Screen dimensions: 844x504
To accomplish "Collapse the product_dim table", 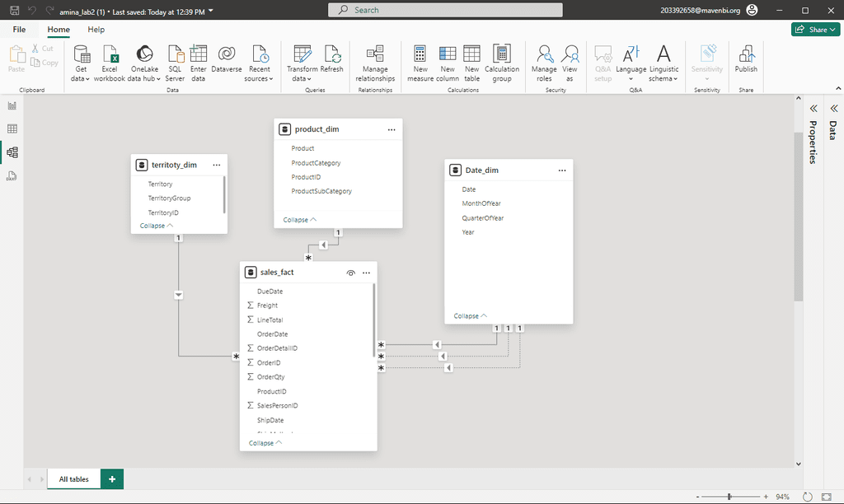I will click(300, 220).
